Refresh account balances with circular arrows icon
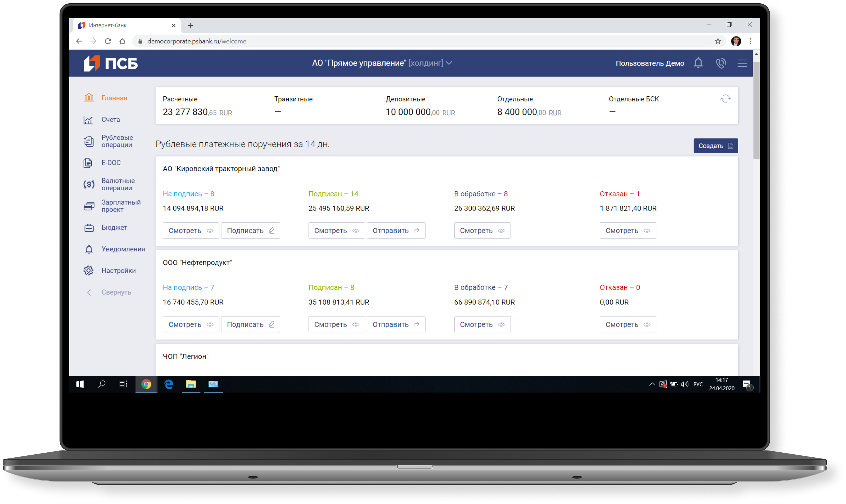This screenshot has width=846, height=504. click(x=725, y=99)
